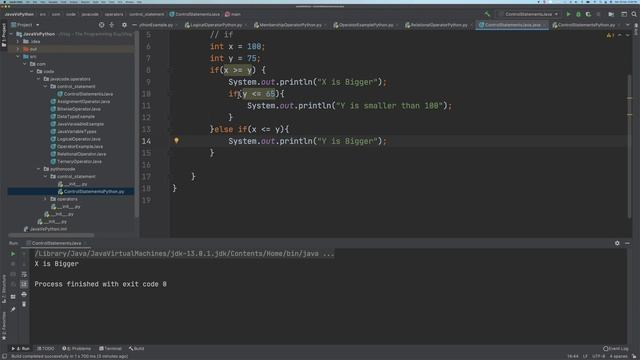Screen dimensions: 640x360
Task: Collapse the pythoncode package
Action: coord(39,169)
